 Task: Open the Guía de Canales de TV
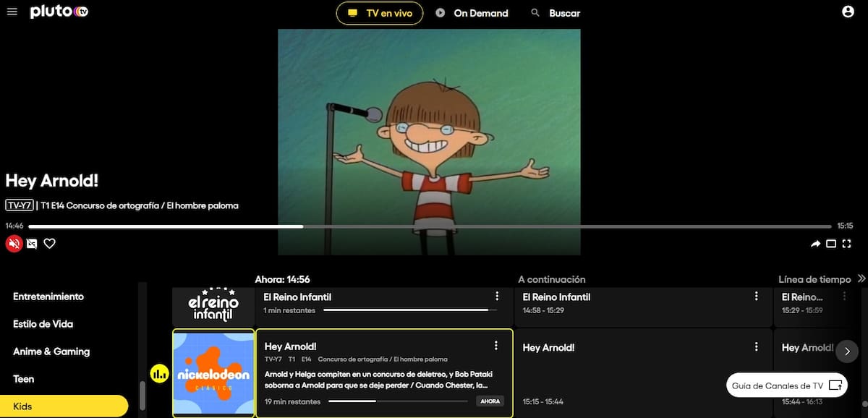[786, 385]
